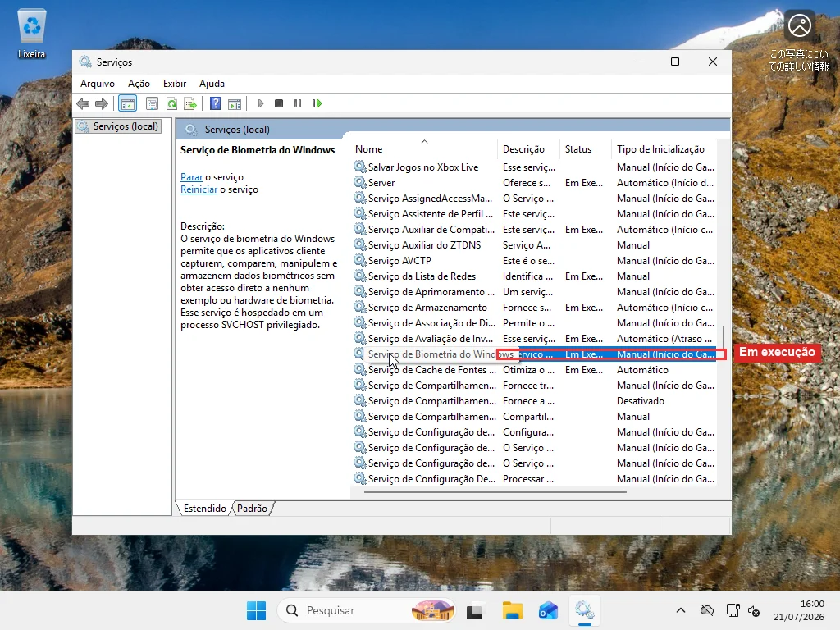Image resolution: width=840 pixels, height=630 pixels.
Task: Click the Back arrow toolbar icon
Action: [83, 103]
